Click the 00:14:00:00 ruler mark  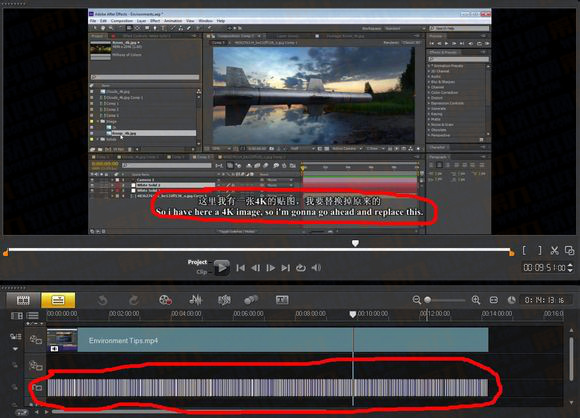[497, 314]
